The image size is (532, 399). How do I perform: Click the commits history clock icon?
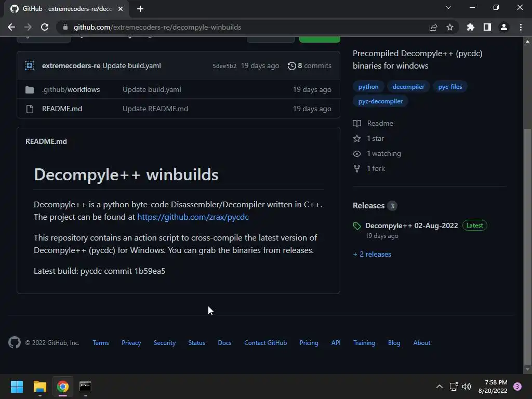[x=291, y=66]
